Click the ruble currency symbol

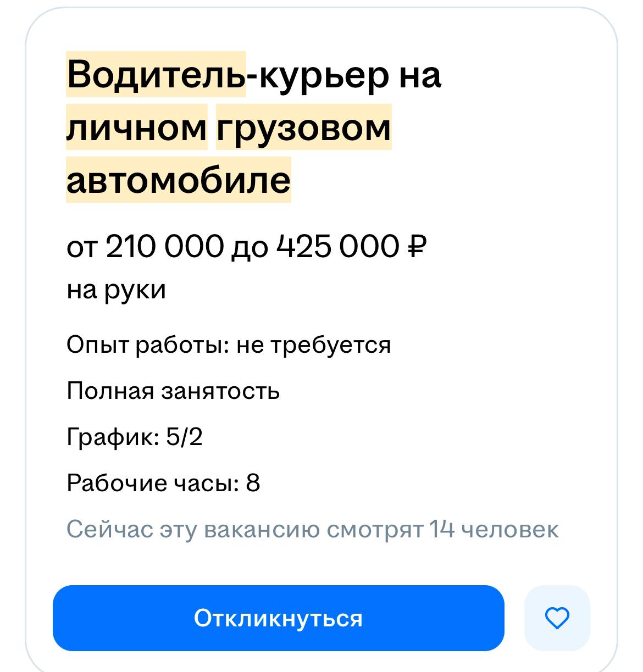click(x=417, y=246)
